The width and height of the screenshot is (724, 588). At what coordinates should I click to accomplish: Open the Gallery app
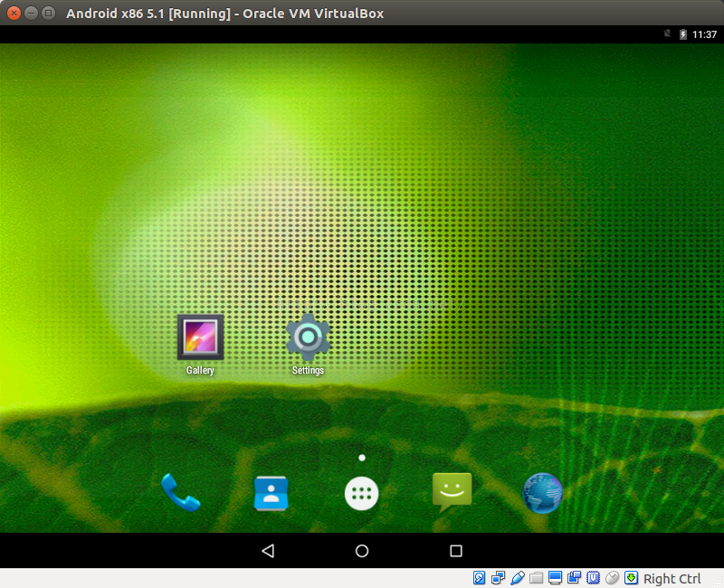point(200,337)
